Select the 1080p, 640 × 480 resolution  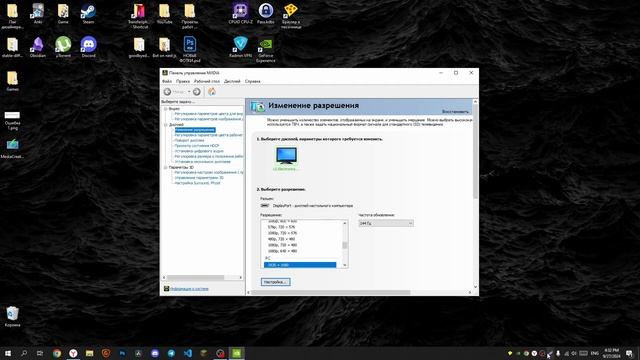click(282, 251)
